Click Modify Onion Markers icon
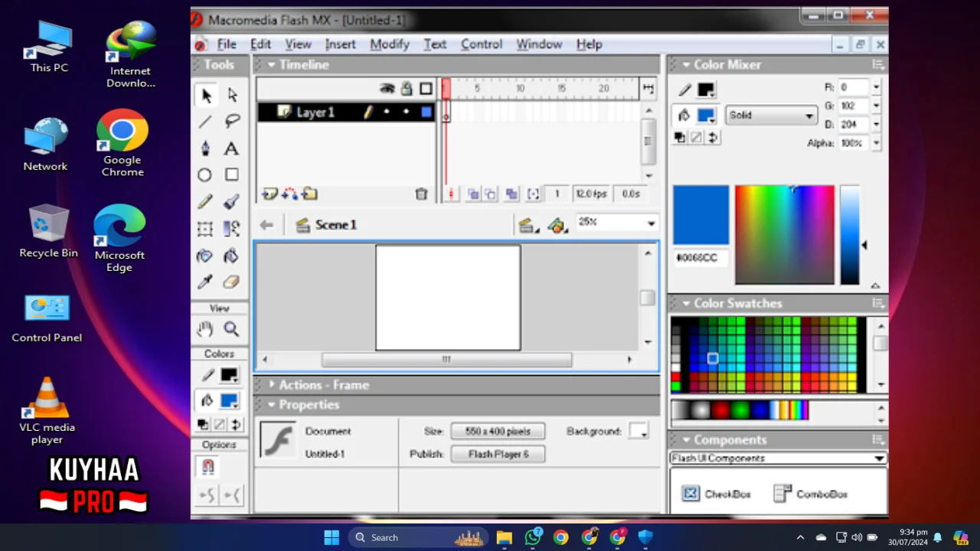This screenshot has height=551, width=980. (x=534, y=194)
